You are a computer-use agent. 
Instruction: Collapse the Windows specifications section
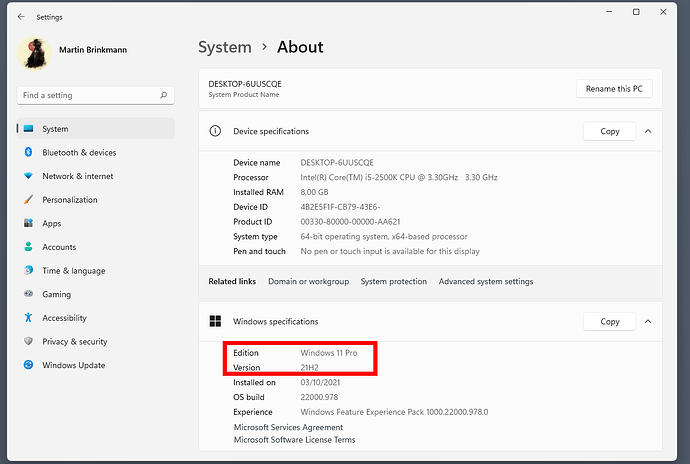(x=648, y=321)
